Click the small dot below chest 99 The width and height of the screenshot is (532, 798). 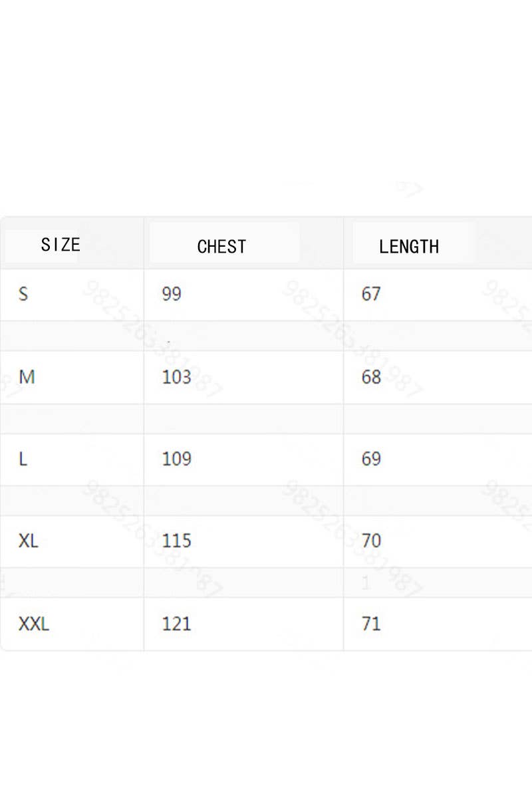pyautogui.click(x=169, y=342)
